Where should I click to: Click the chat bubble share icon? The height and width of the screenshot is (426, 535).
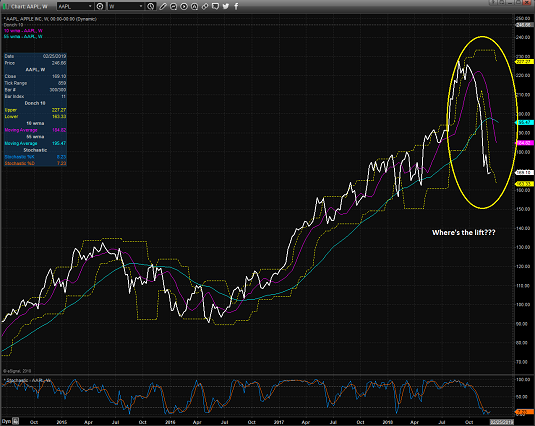click(215, 6)
